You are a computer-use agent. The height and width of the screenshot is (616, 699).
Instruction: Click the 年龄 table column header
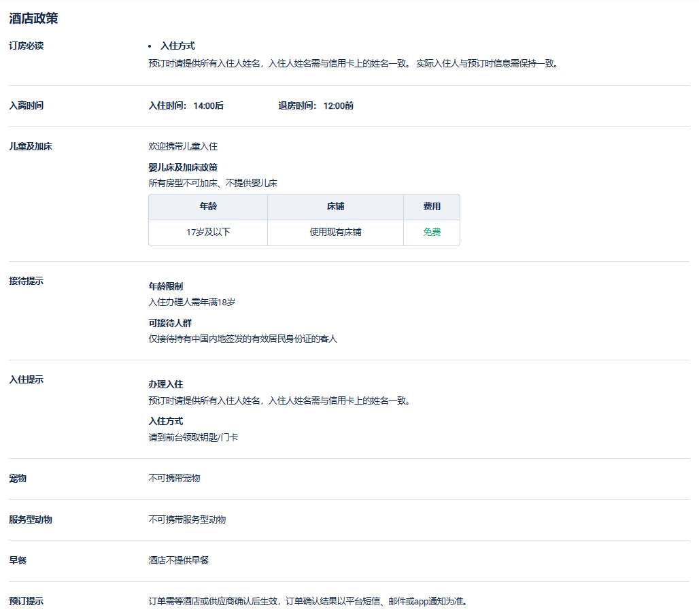pyautogui.click(x=208, y=207)
